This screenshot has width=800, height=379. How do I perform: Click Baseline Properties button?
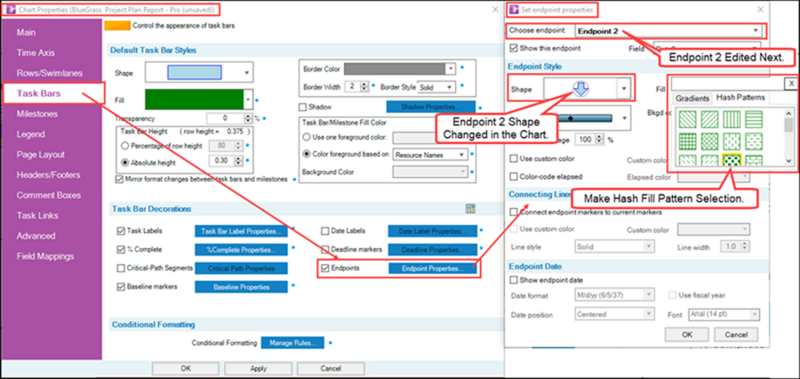(x=241, y=287)
